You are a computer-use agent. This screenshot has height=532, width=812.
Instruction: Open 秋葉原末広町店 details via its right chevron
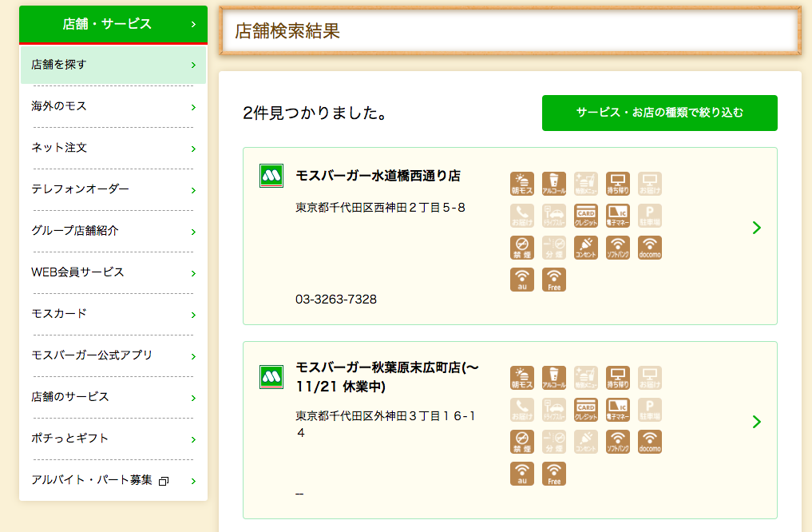tap(756, 422)
